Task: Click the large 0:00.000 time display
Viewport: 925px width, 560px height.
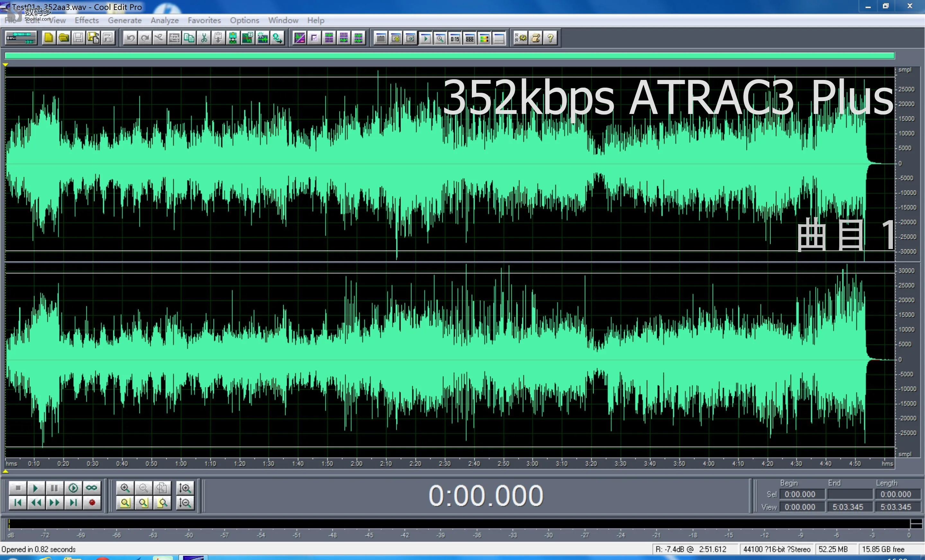Action: coord(486,495)
